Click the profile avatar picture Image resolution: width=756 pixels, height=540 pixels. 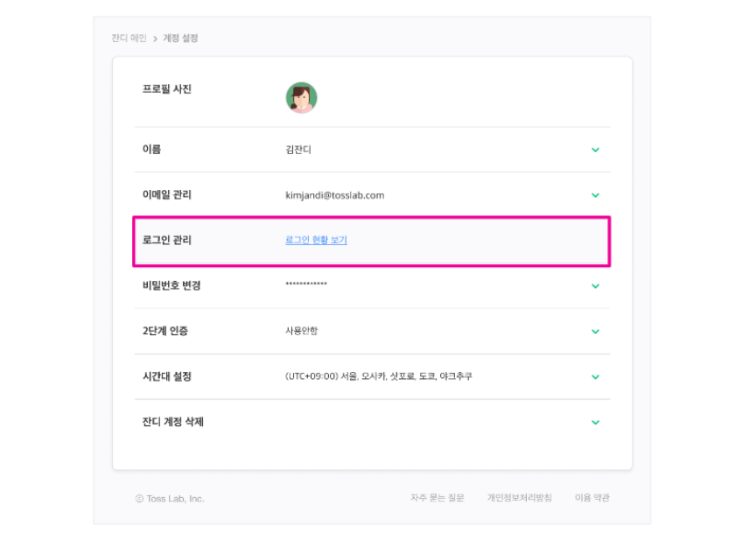coord(301,98)
